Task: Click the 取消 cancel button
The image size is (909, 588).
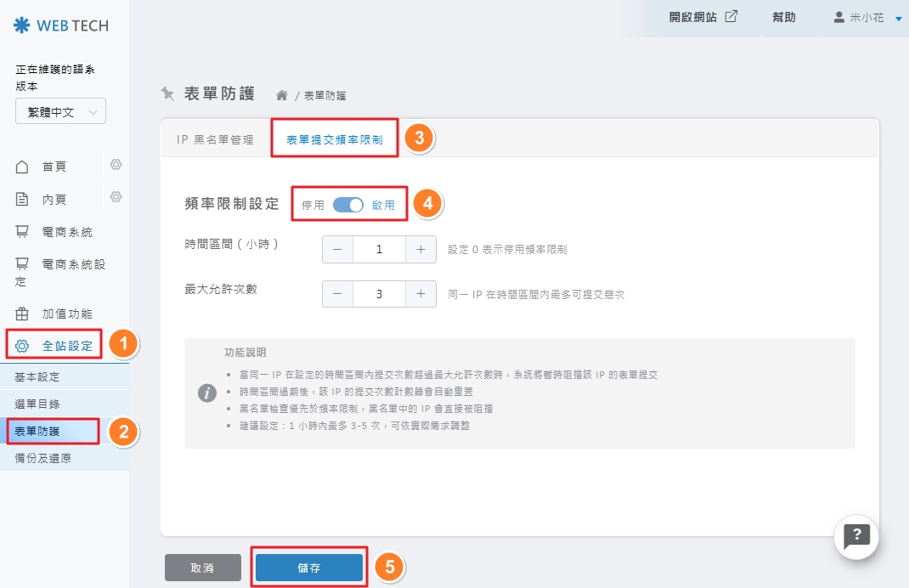Action: click(x=202, y=568)
